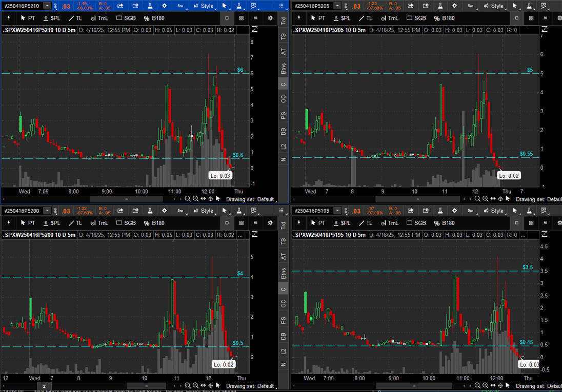Open symbol dropdown arrow for P5205

337,6
